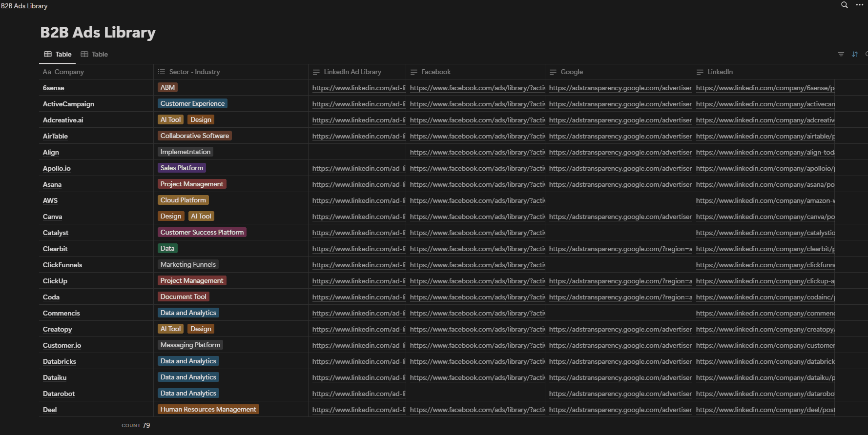Open 6sense Facebook ads library link
868x435 pixels.
pyautogui.click(x=477, y=88)
